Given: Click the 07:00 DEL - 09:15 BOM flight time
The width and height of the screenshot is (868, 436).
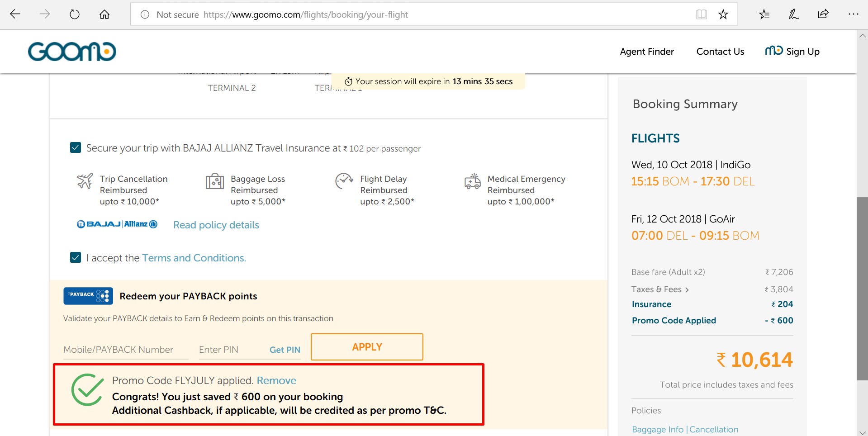Looking at the screenshot, I should (x=695, y=236).
